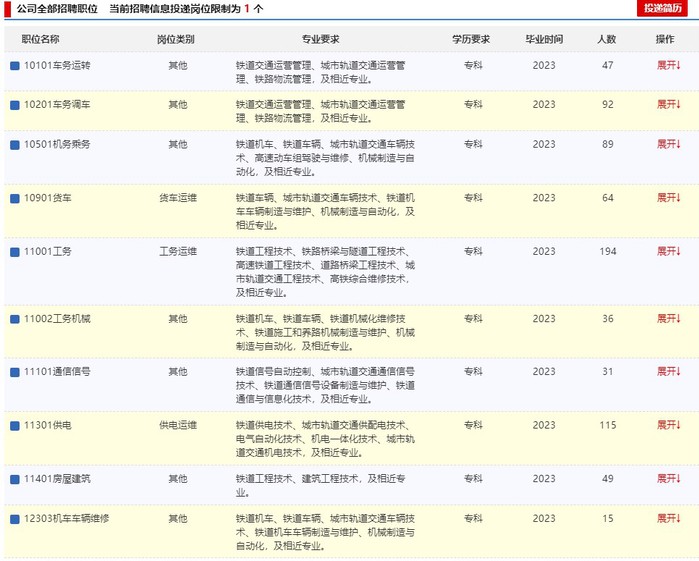Tick checkbox for 12303机车车辆维修
Screen dimensions: 699x561
pos(15,519)
